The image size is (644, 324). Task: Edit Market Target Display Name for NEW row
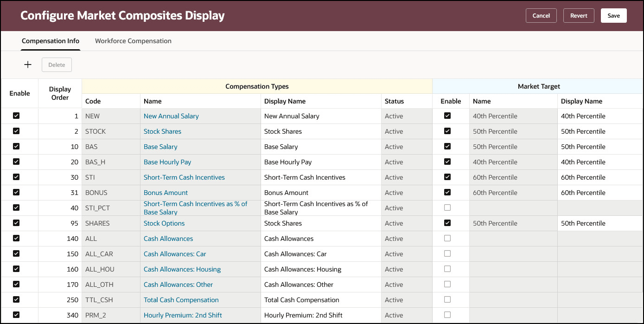[x=600, y=116]
